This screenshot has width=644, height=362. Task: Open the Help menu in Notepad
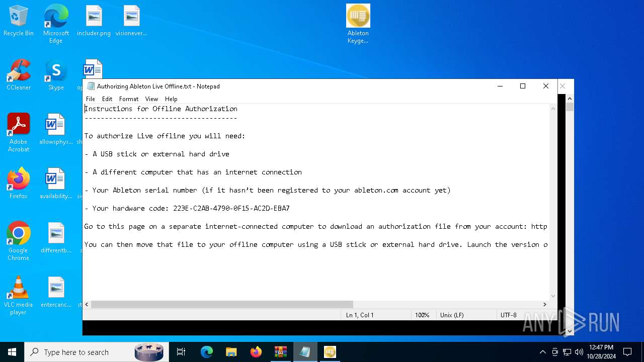click(x=171, y=99)
